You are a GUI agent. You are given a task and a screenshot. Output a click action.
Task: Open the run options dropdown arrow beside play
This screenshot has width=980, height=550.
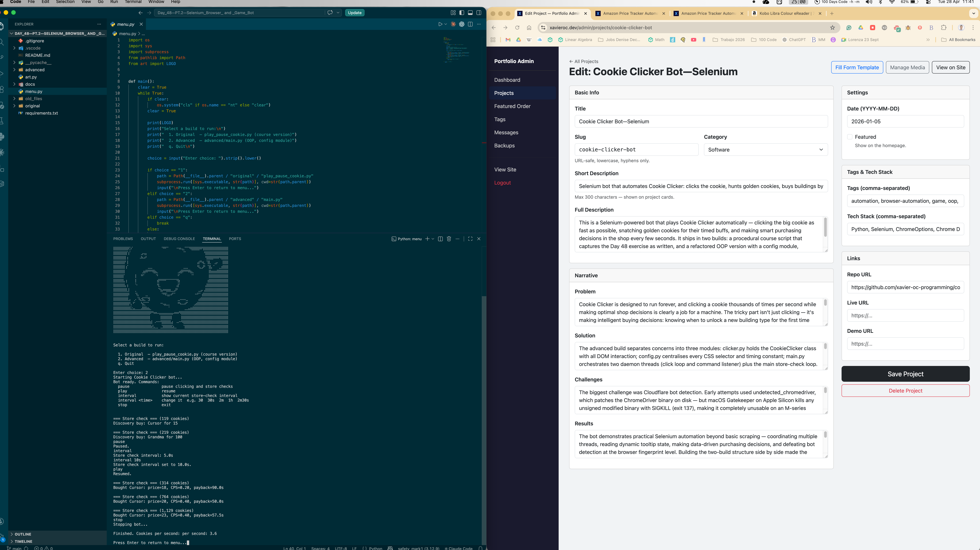[445, 24]
